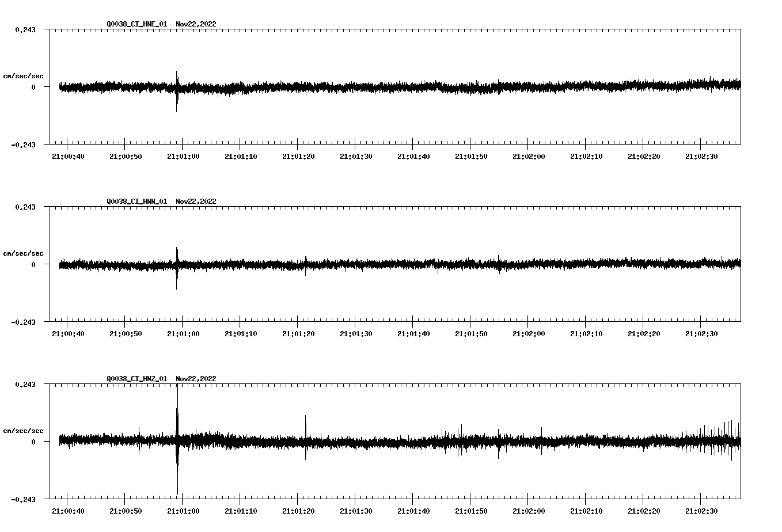Click the spike near 21:00:59 on HNE trace
782x532 pixels.
[x=177, y=91]
